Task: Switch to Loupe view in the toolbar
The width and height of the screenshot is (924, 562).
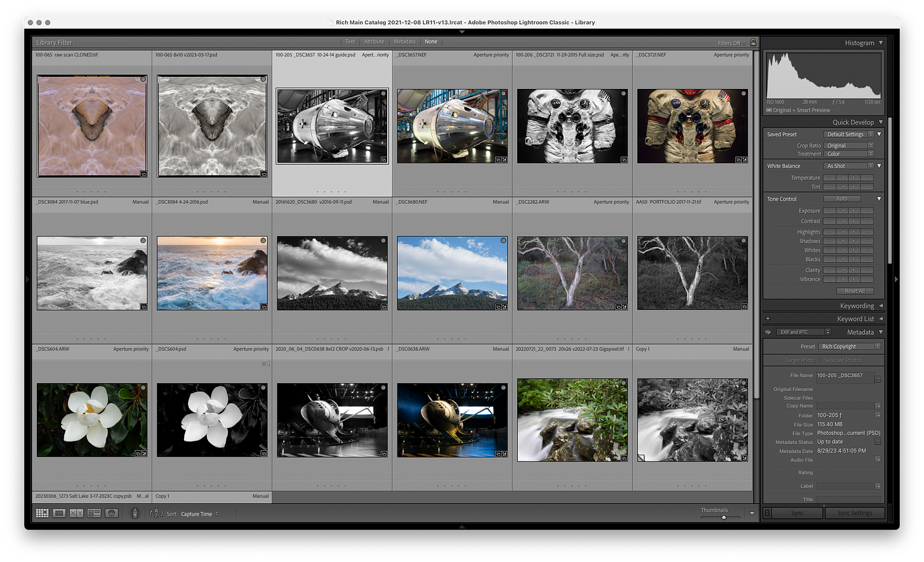Action: click(59, 513)
